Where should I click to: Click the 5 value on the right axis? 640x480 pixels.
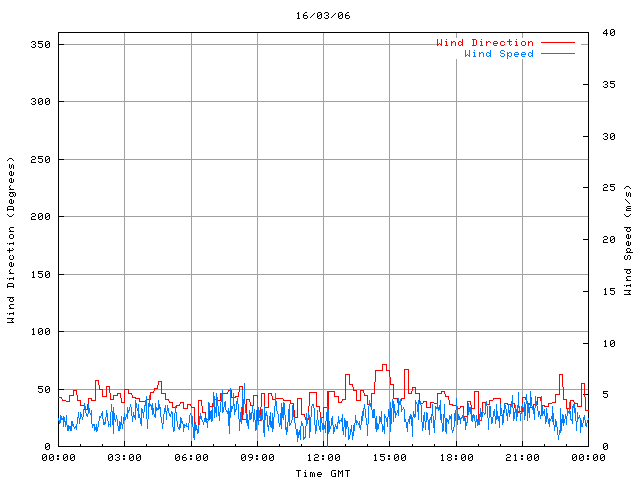[x=606, y=395]
